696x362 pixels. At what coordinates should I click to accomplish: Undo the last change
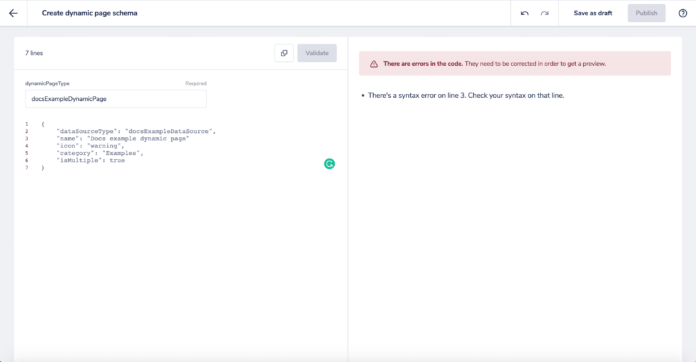pos(524,13)
